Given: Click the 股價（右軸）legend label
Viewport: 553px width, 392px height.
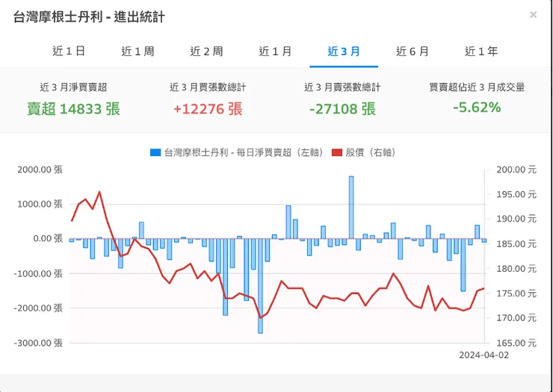Looking at the screenshot, I should pos(371,152).
